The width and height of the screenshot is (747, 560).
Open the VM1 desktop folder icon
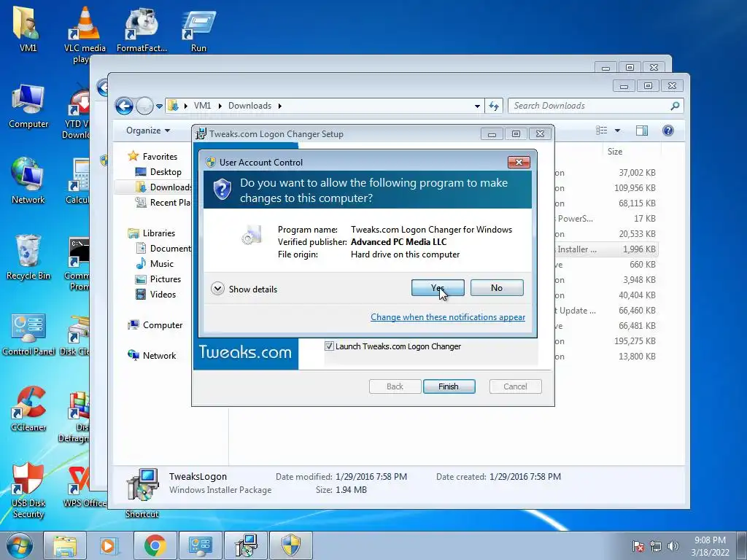point(28,29)
